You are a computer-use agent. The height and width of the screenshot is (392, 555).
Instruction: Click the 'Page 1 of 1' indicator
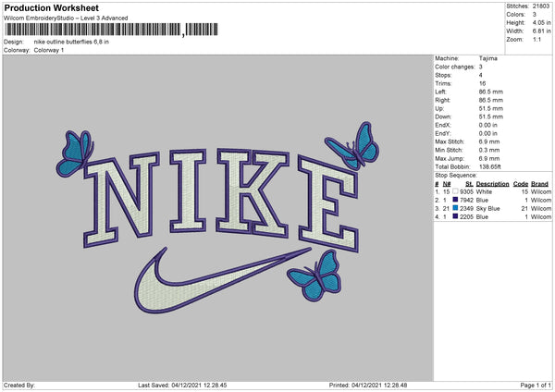(536, 386)
